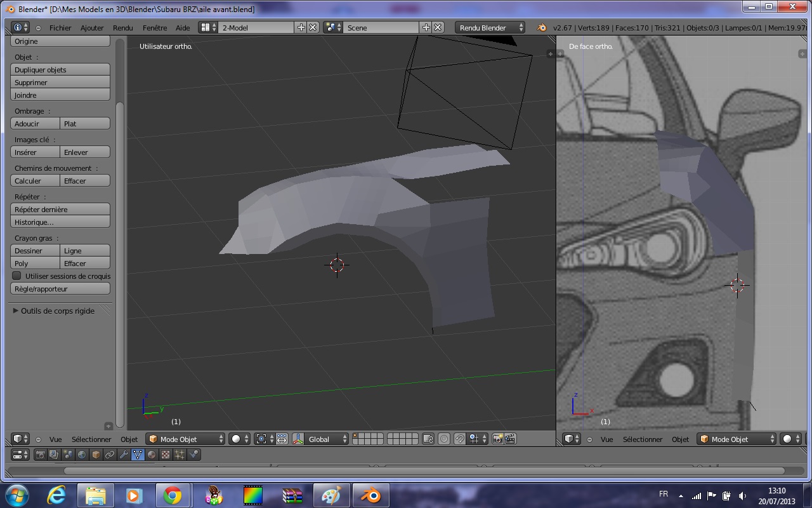This screenshot has width=812, height=508.
Task: Open the Rendu menu
Action: point(123,28)
